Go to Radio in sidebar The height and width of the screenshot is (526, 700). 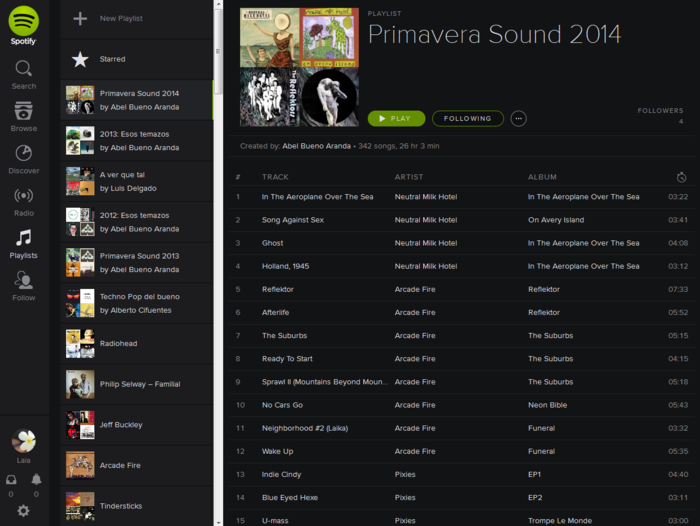(23, 200)
